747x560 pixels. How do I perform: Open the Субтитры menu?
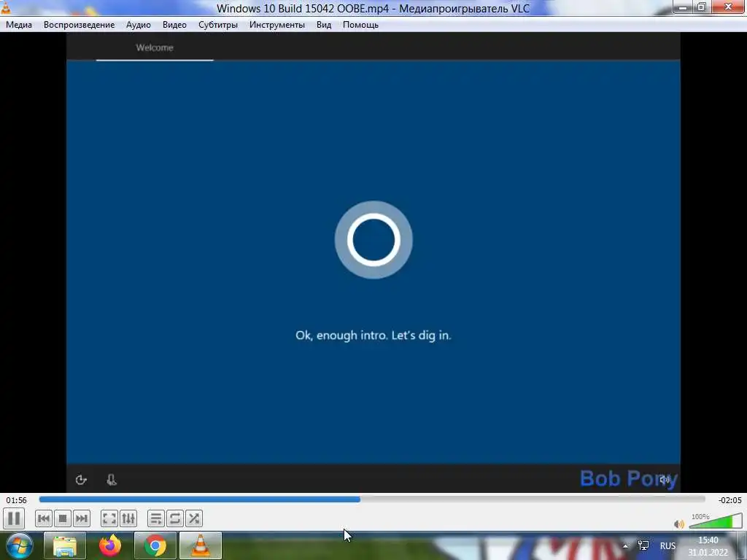tap(217, 25)
